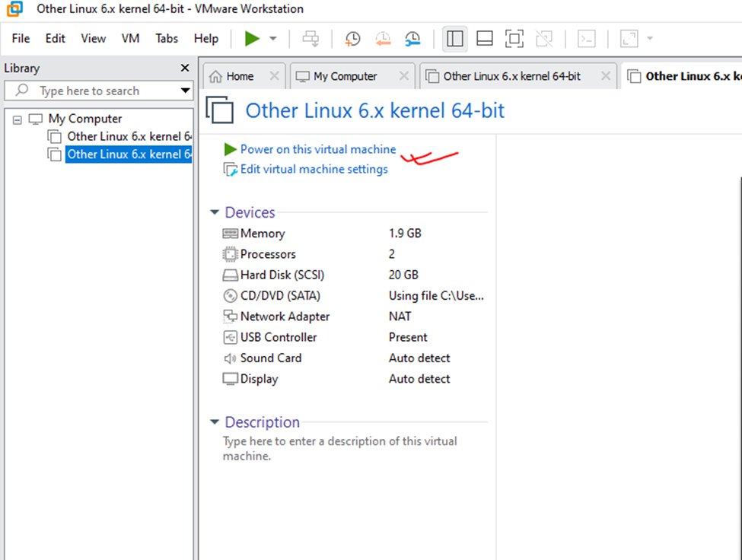Viewport: 742px width, 560px height.
Task: Click the Hard Disk (SCSI) label
Action: (282, 275)
